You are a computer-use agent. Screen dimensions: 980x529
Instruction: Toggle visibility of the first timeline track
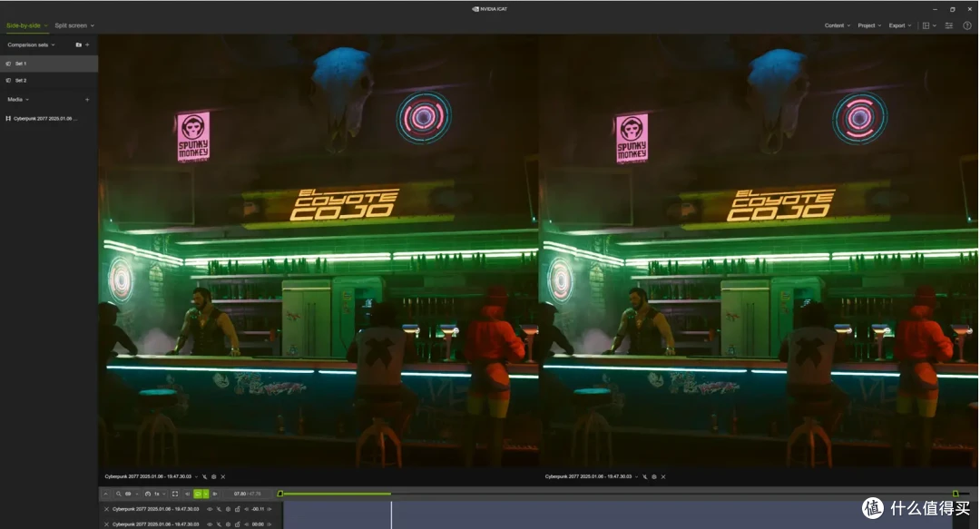tap(210, 510)
